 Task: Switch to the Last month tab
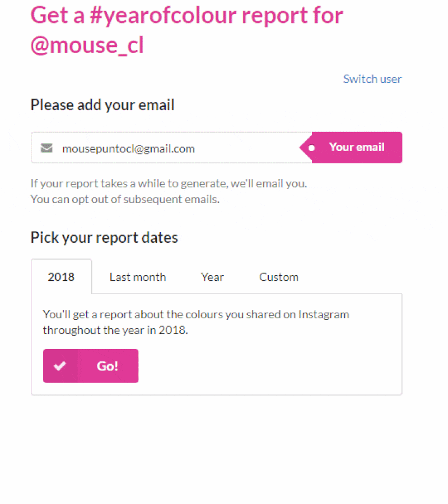[138, 277]
